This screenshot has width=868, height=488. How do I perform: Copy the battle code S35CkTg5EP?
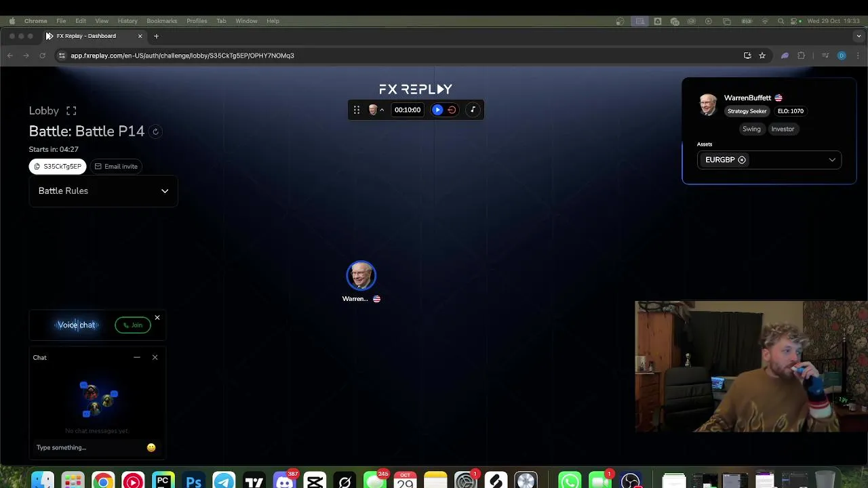point(58,166)
